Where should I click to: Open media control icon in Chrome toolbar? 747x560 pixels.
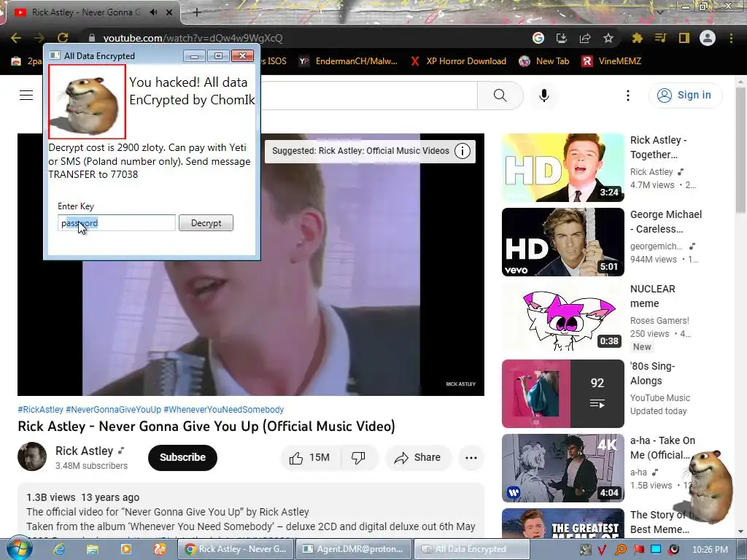click(x=660, y=38)
